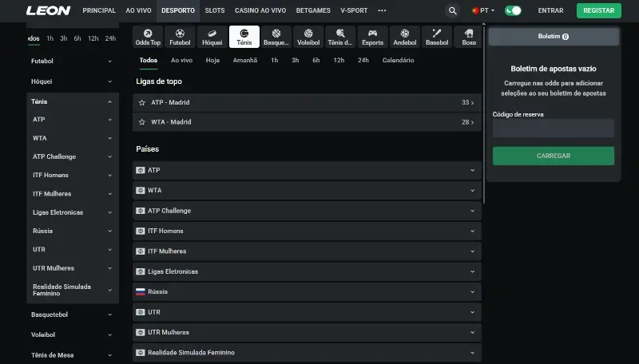639x364 pixels.
Task: Favorite WTA - Madrid with star icon
Action: [x=142, y=122]
